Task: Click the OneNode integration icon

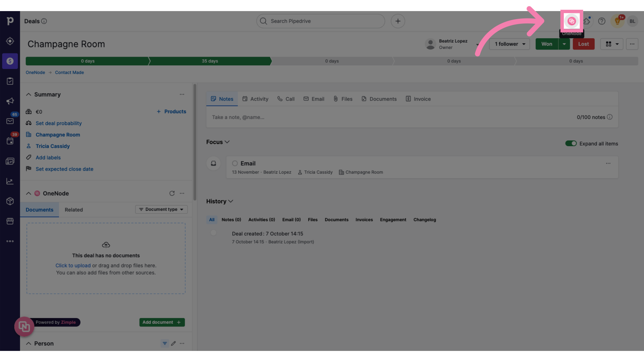Action: point(571,21)
